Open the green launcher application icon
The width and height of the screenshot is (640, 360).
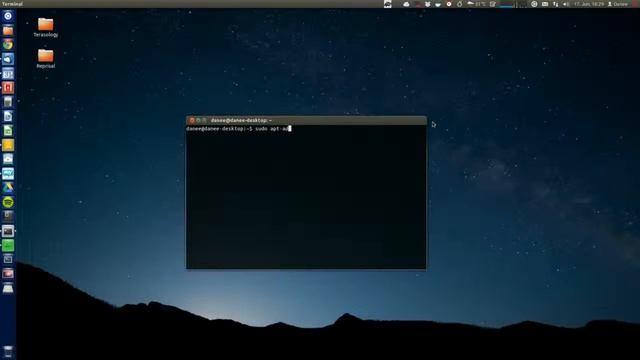tap(8, 245)
